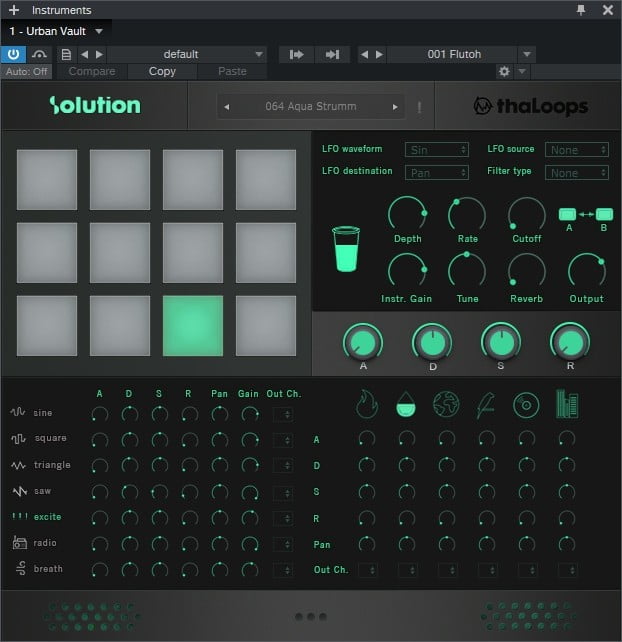Click the Compare button
The image size is (622, 642).
(92, 72)
